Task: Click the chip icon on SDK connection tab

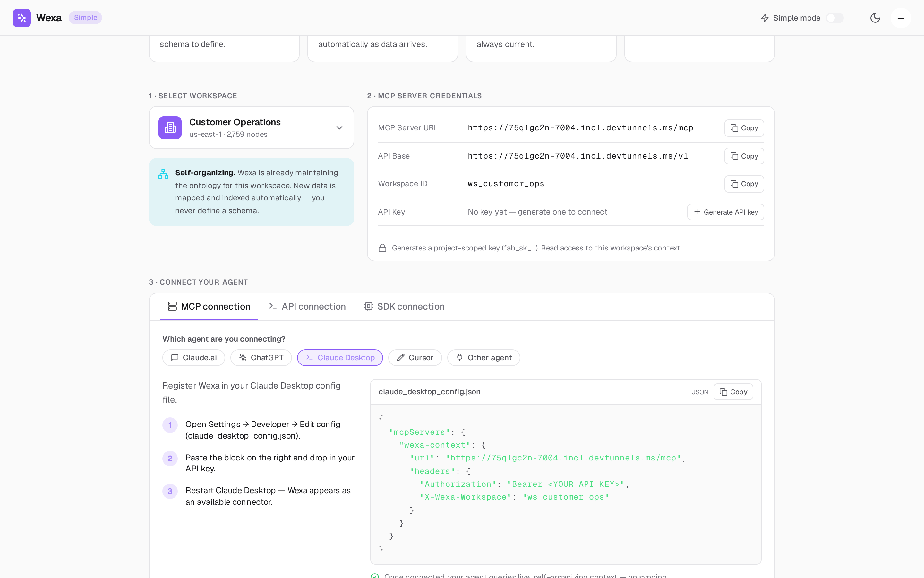Action: coord(368,306)
